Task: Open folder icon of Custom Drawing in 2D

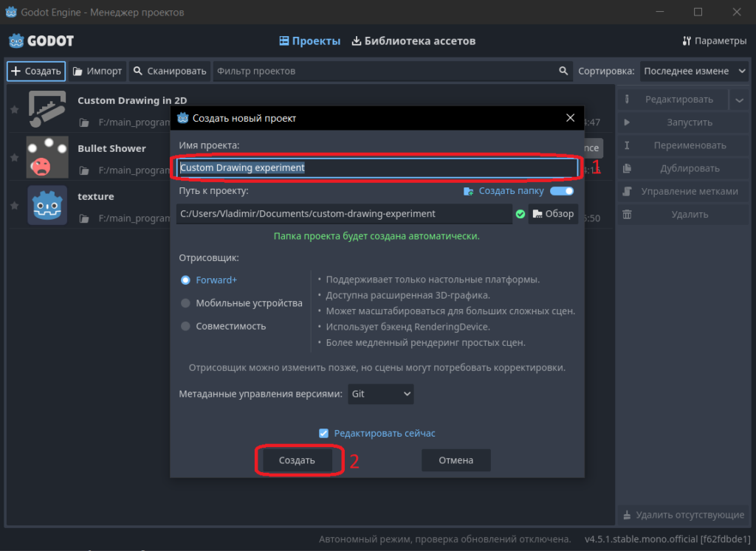Action: pos(84,122)
